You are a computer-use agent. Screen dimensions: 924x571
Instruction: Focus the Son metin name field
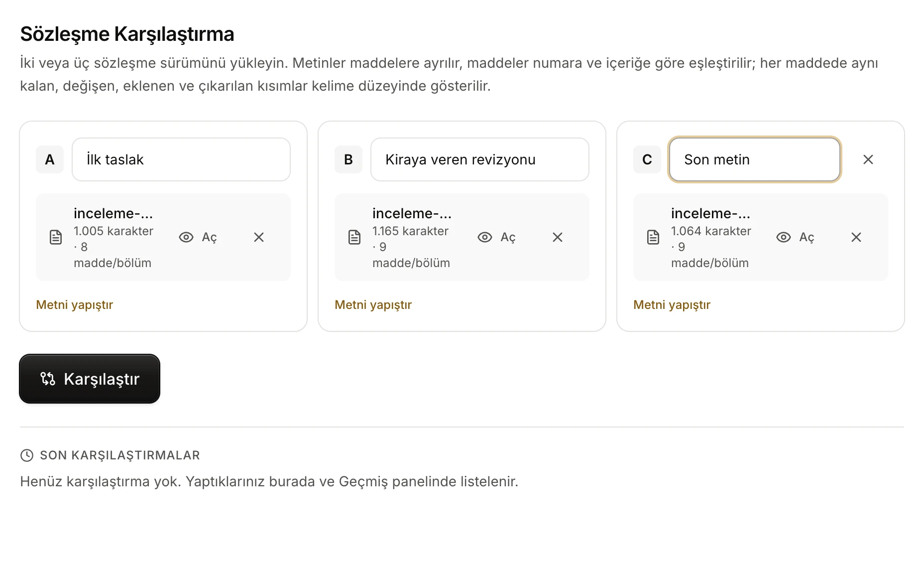click(x=755, y=159)
